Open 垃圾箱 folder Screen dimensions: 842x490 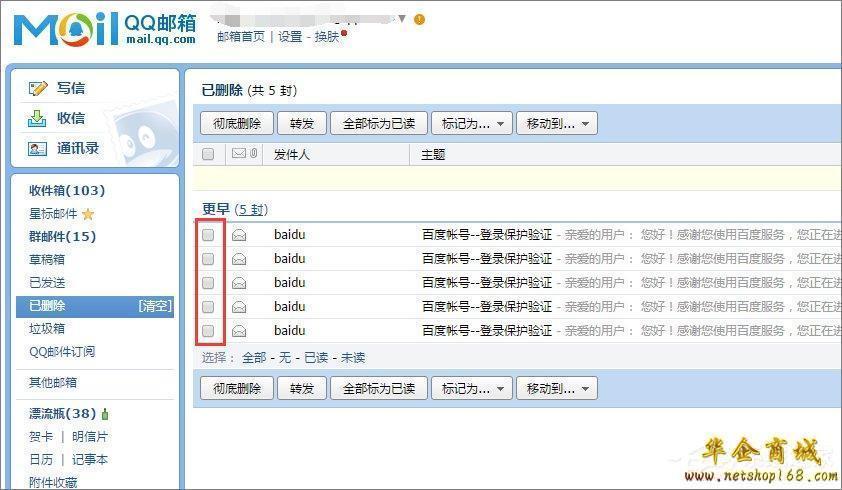47,329
